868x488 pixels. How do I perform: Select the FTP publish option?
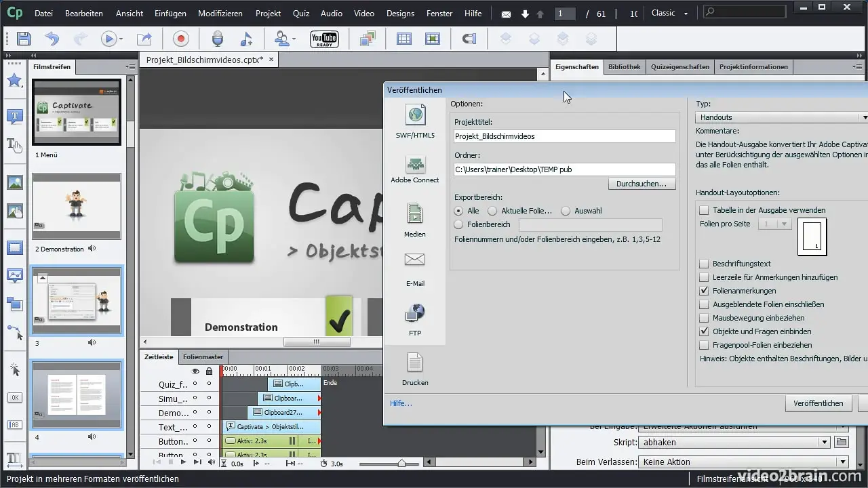[415, 320]
